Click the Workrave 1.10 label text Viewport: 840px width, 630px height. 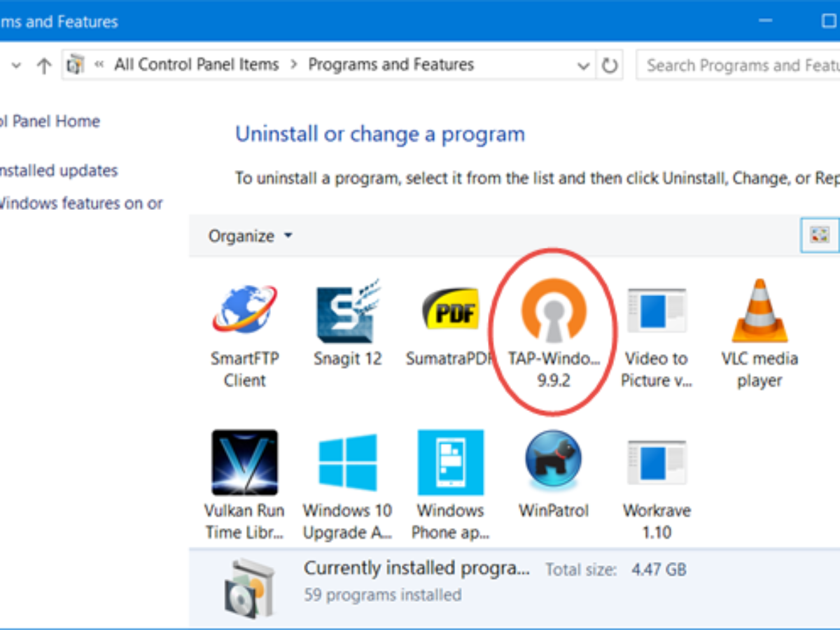(x=657, y=521)
